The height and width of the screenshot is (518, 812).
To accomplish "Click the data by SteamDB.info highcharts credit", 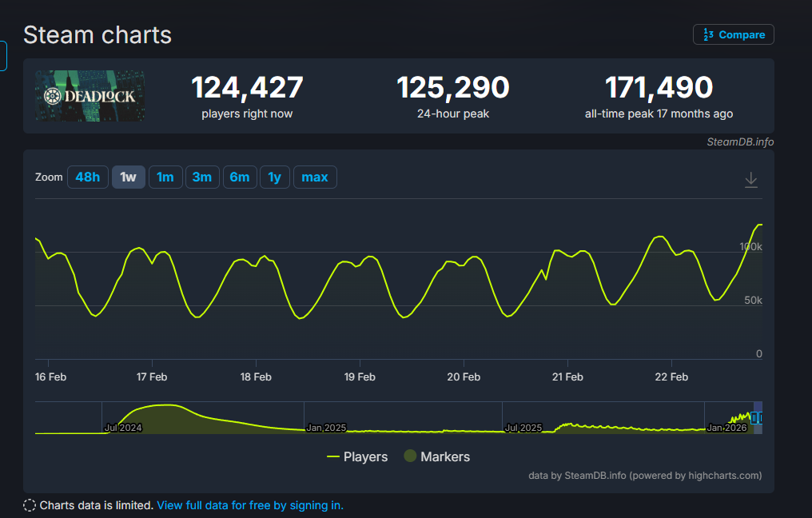I will click(645, 476).
